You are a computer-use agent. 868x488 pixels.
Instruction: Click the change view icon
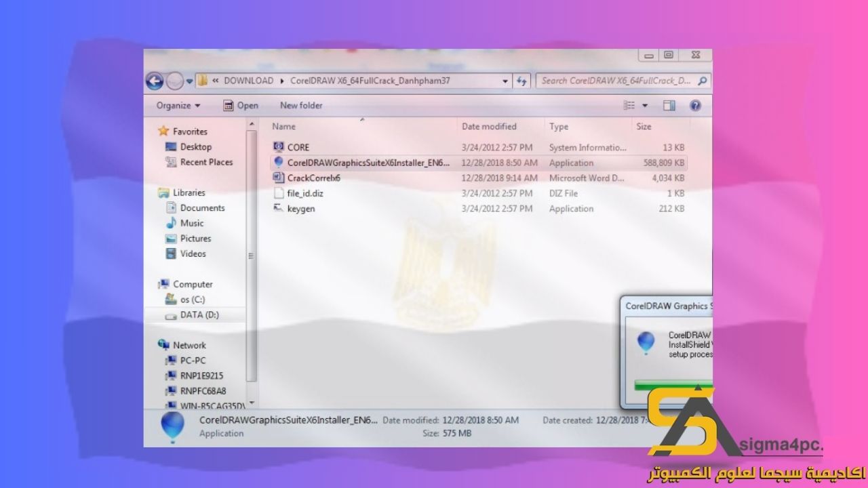click(629, 106)
